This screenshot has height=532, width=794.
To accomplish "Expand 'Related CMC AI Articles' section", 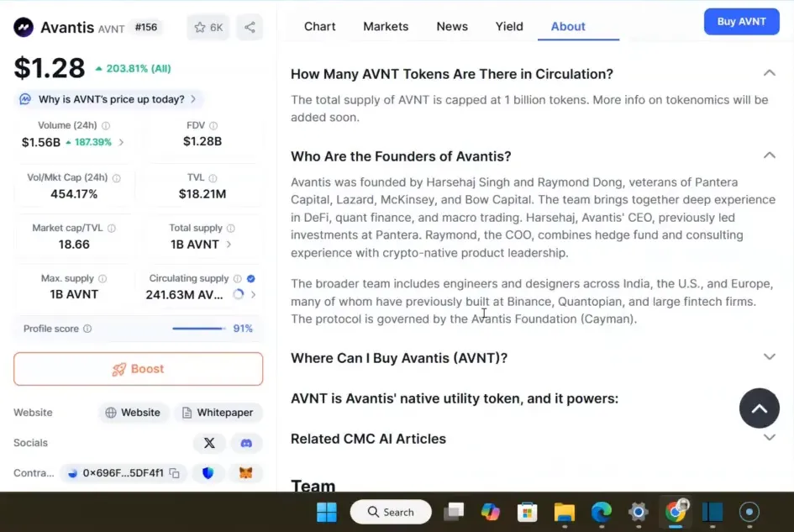I will [x=769, y=438].
